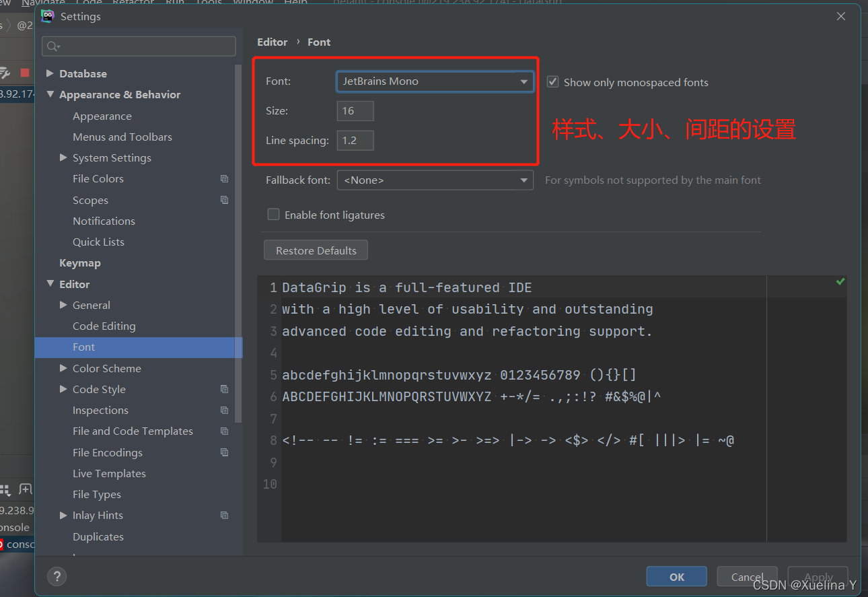Screen dimensions: 868x597
Task: Select Code Editing under Editor
Action: click(104, 326)
